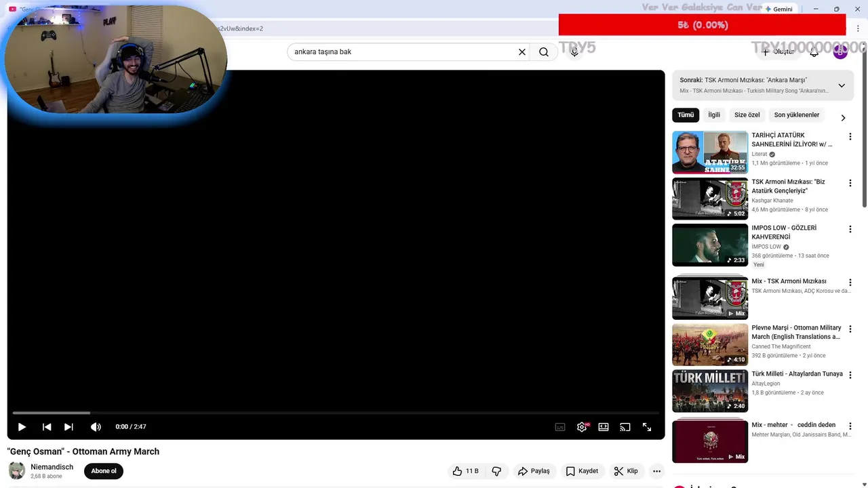Viewport: 868px width, 488px height.
Task: Open the Niemandisch channel avatar
Action: [x=17, y=470]
